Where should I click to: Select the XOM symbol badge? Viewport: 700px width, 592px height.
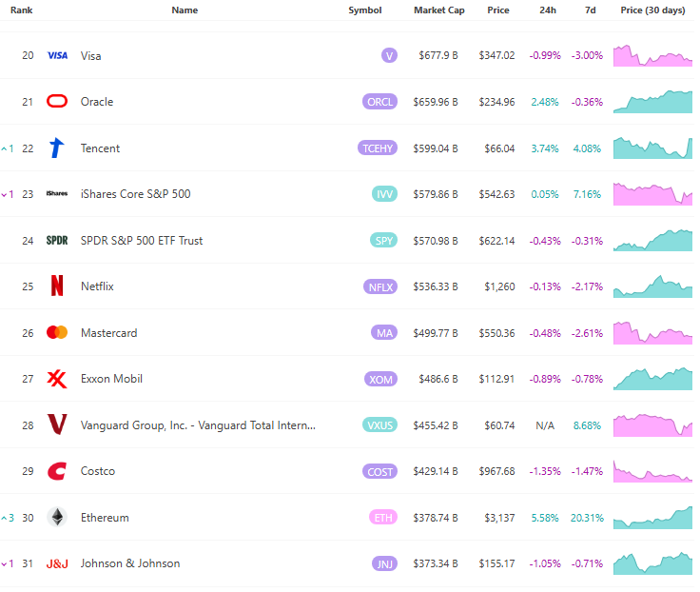coord(380,379)
